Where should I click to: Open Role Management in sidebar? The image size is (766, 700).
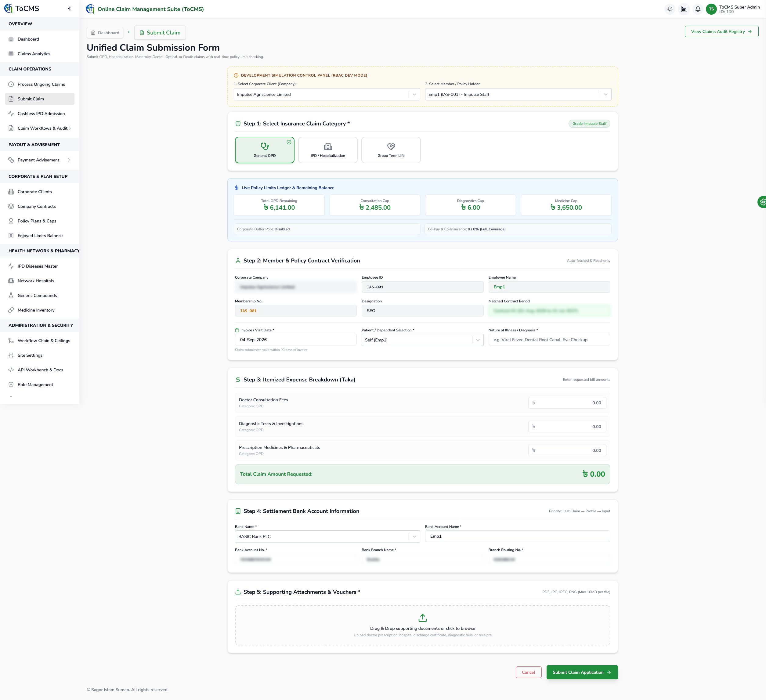click(39, 384)
